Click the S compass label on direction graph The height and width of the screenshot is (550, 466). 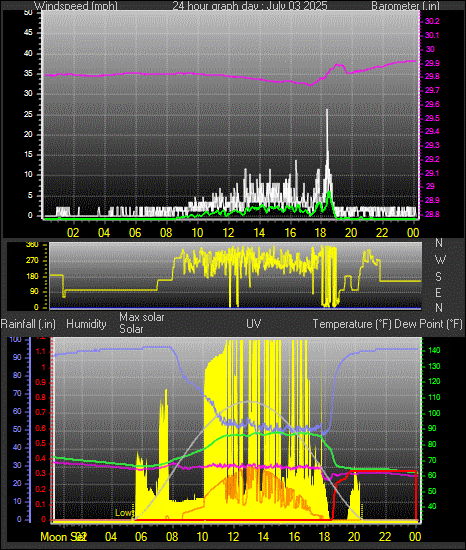tap(438, 277)
